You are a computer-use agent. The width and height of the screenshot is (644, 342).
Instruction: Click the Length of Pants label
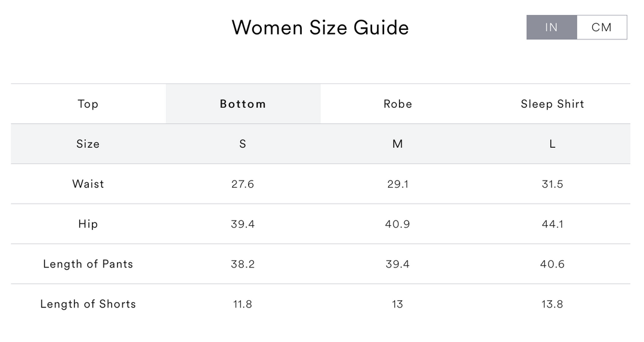[88, 264]
